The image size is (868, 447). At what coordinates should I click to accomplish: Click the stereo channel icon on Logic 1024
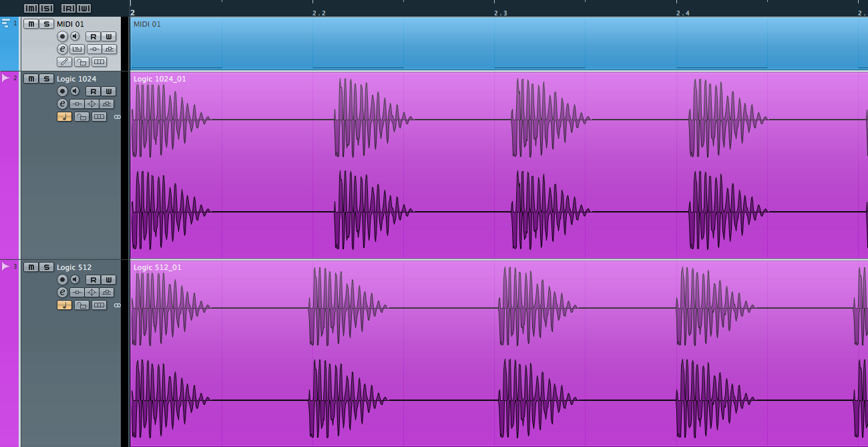click(x=118, y=117)
